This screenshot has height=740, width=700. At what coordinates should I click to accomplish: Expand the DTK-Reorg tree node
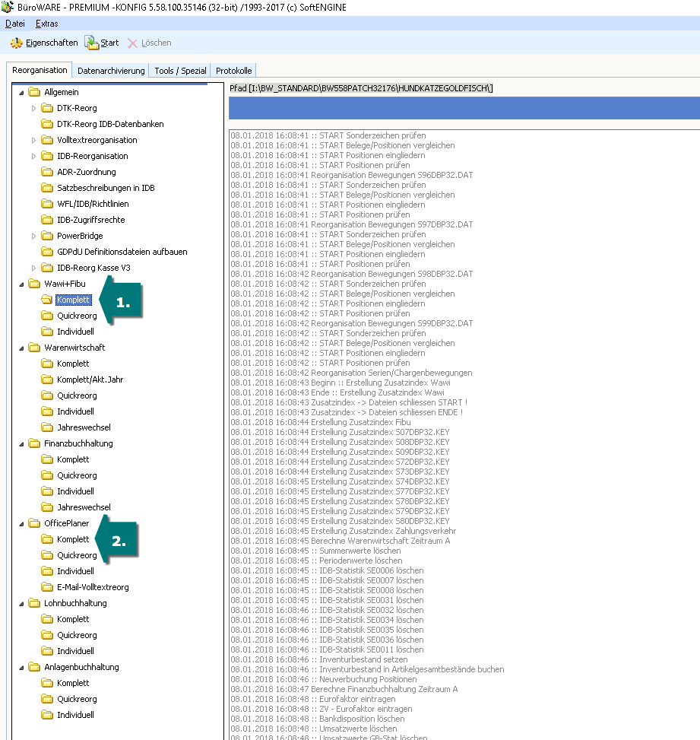point(33,108)
